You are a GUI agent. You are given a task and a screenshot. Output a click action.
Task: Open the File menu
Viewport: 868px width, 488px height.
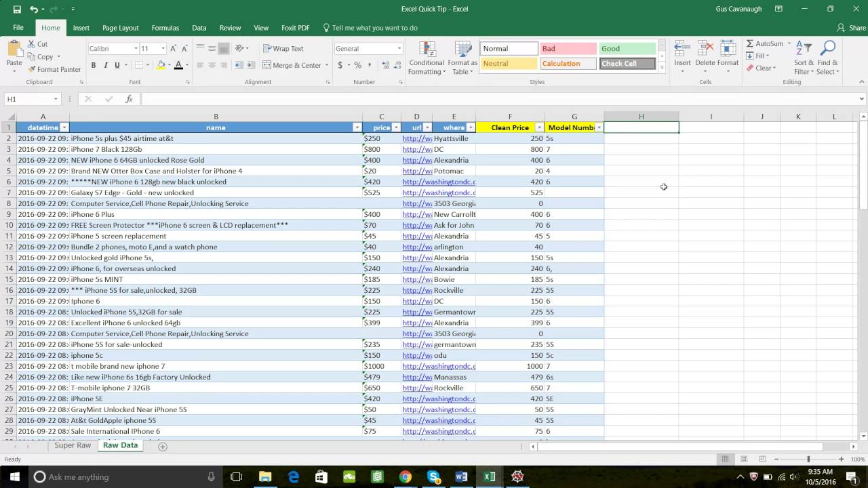18,28
